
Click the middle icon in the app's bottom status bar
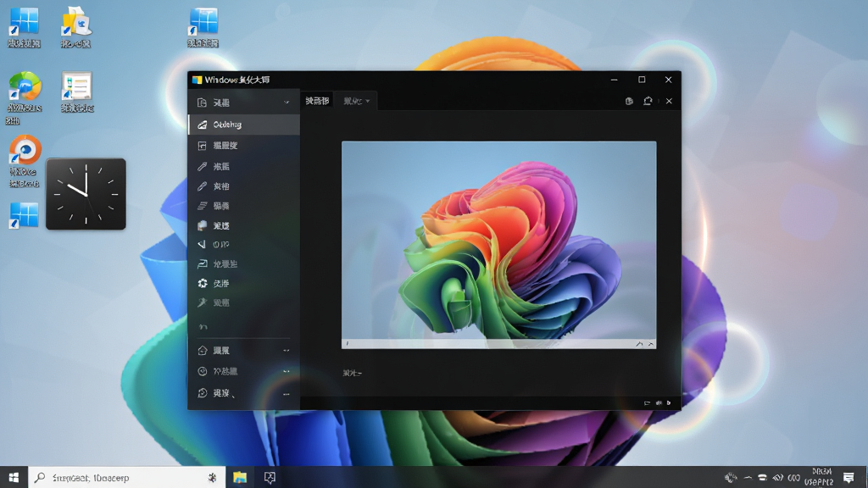659,402
